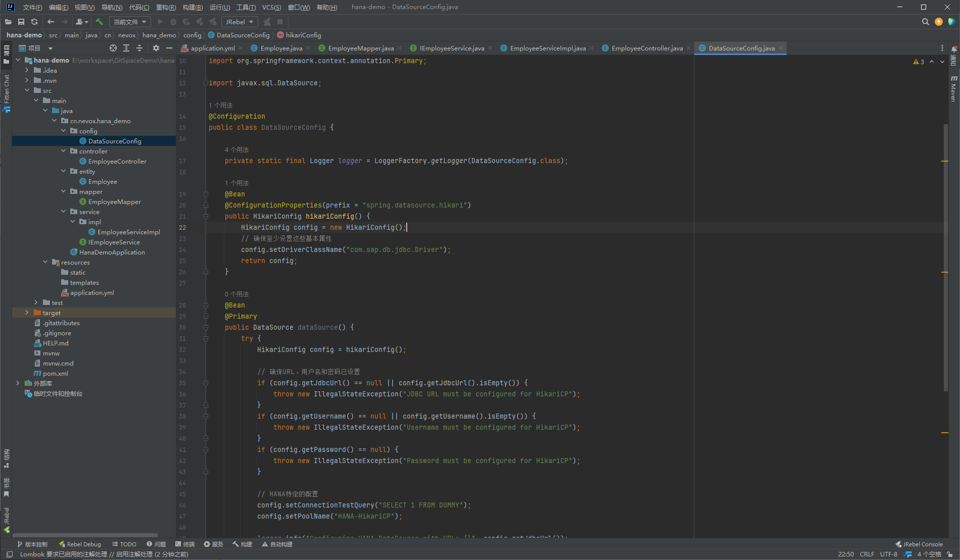Click the save all disk icon

click(x=21, y=22)
